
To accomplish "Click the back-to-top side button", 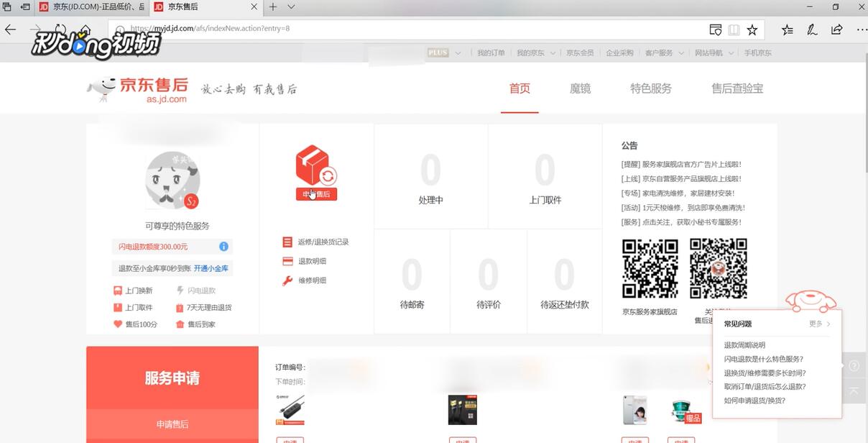I will pos(854,391).
